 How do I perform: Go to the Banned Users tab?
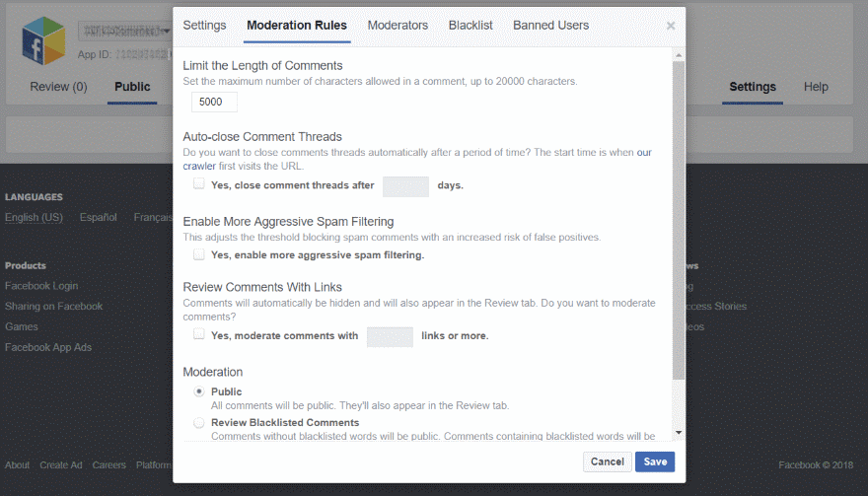point(550,26)
